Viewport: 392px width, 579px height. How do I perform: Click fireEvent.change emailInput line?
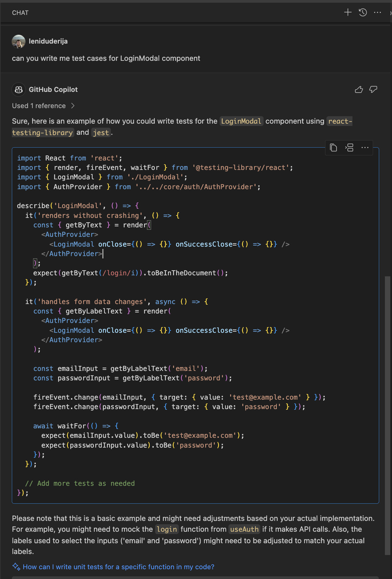click(x=179, y=397)
